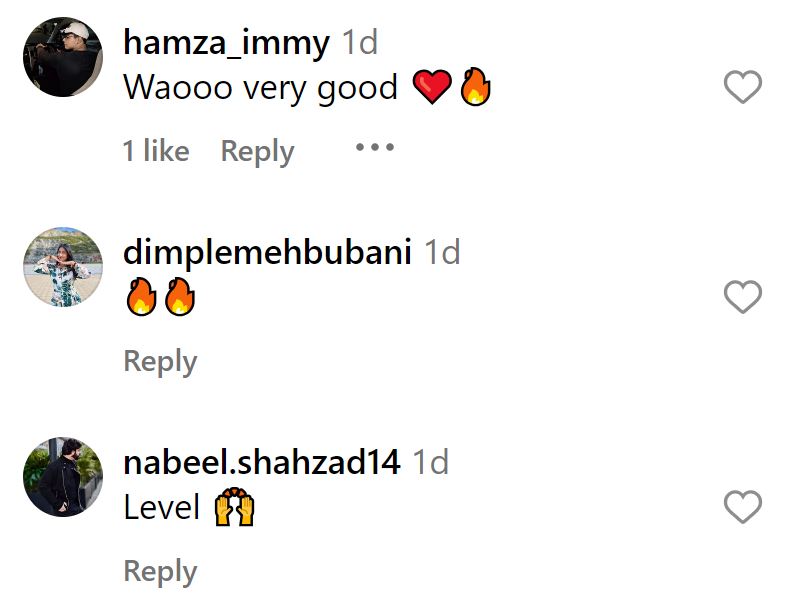Image resolution: width=790 pixels, height=612 pixels.
Task: Visit nabeel.shahzad14 username link
Action: [262, 461]
